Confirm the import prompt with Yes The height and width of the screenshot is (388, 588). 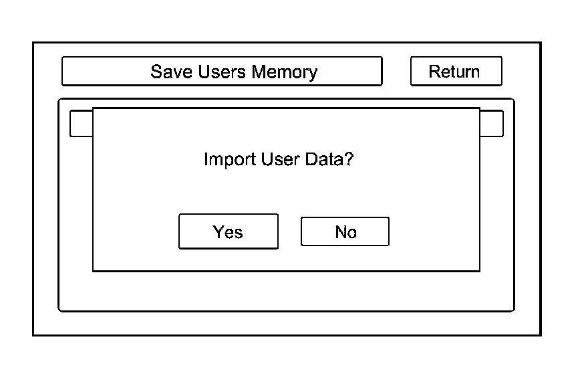[228, 231]
